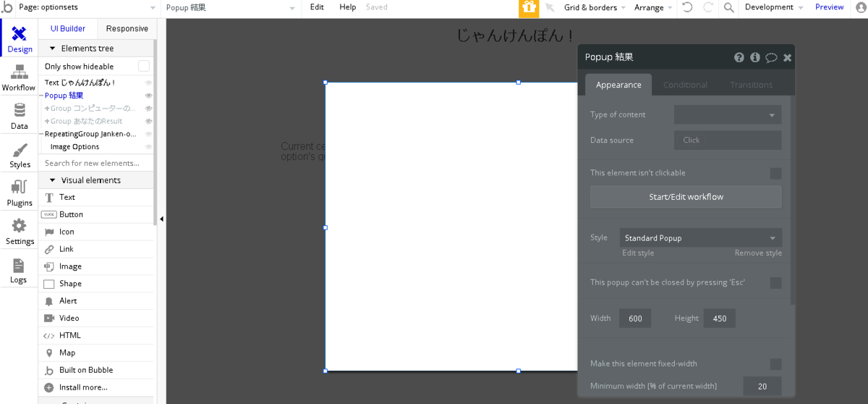The image size is (868, 404).
Task: Open the search magnifier icon
Action: 728,7
